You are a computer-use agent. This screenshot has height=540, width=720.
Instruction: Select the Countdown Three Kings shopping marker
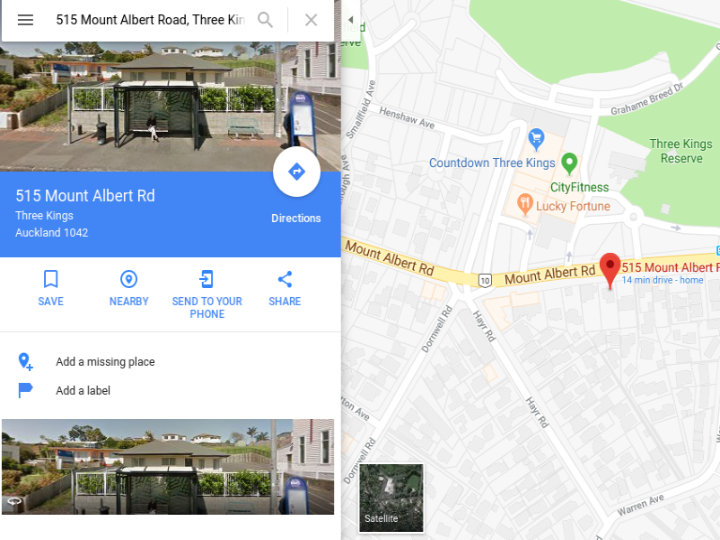(x=536, y=140)
